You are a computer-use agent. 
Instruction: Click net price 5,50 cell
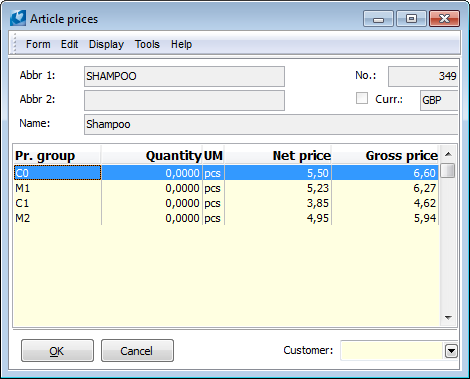278,173
